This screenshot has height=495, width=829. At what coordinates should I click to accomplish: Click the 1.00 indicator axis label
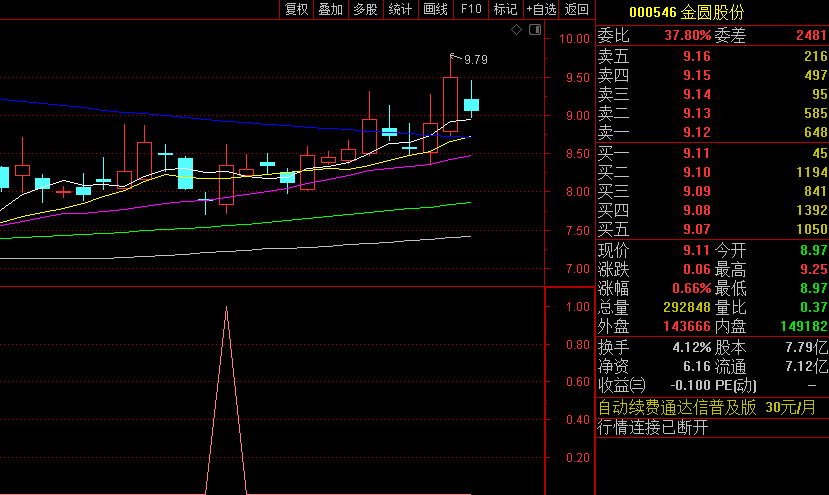click(577, 307)
